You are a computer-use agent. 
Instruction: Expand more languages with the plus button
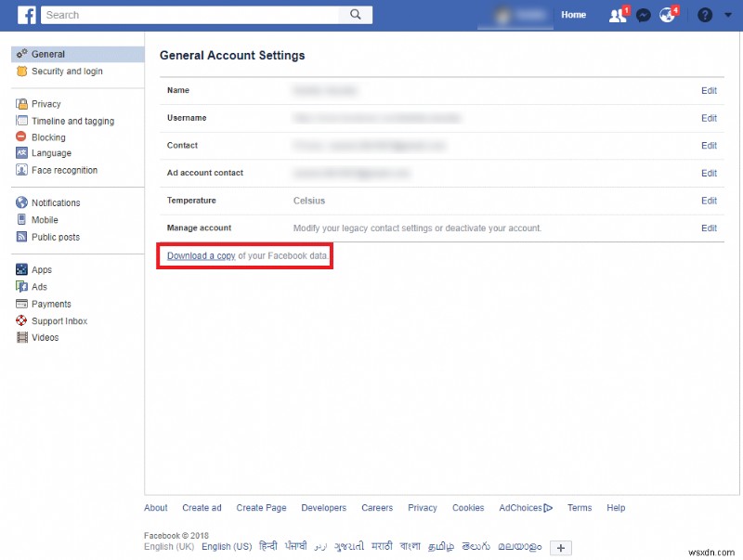click(560, 548)
